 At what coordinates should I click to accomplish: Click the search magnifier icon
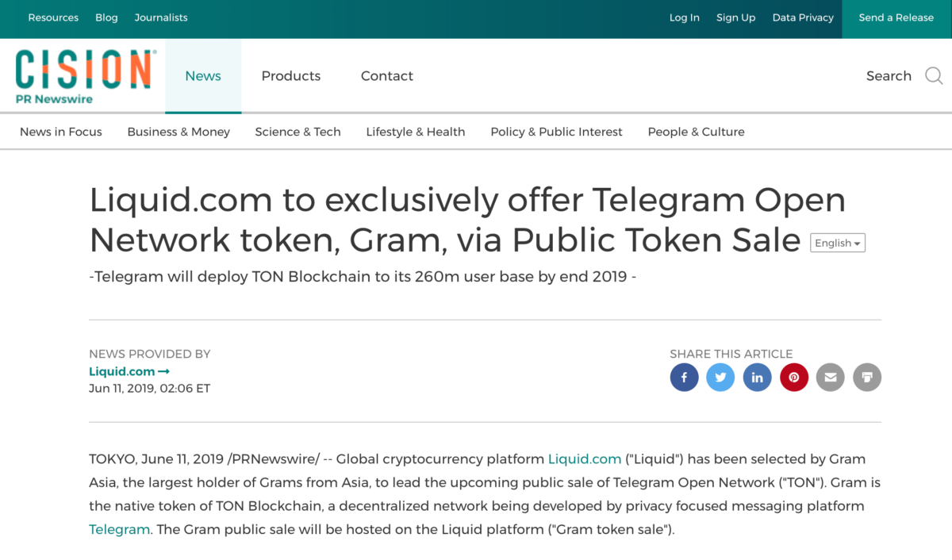(934, 76)
